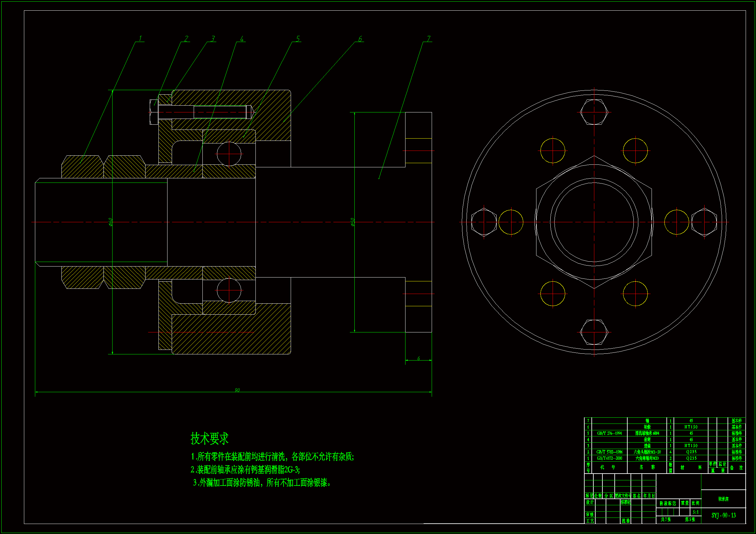Click the large hex nut center in right view
The width and height of the screenshot is (756, 534).
pyautogui.click(x=594, y=222)
